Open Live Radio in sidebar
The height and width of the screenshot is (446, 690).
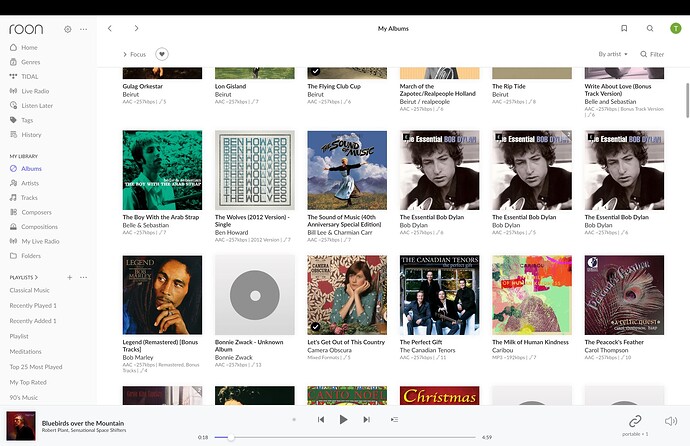click(29, 91)
